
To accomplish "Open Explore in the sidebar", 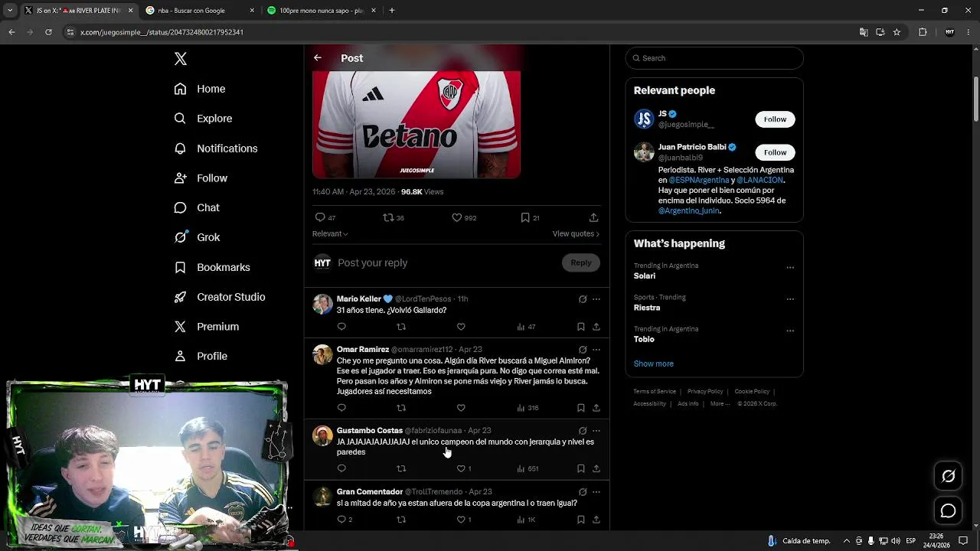I will [203, 119].
